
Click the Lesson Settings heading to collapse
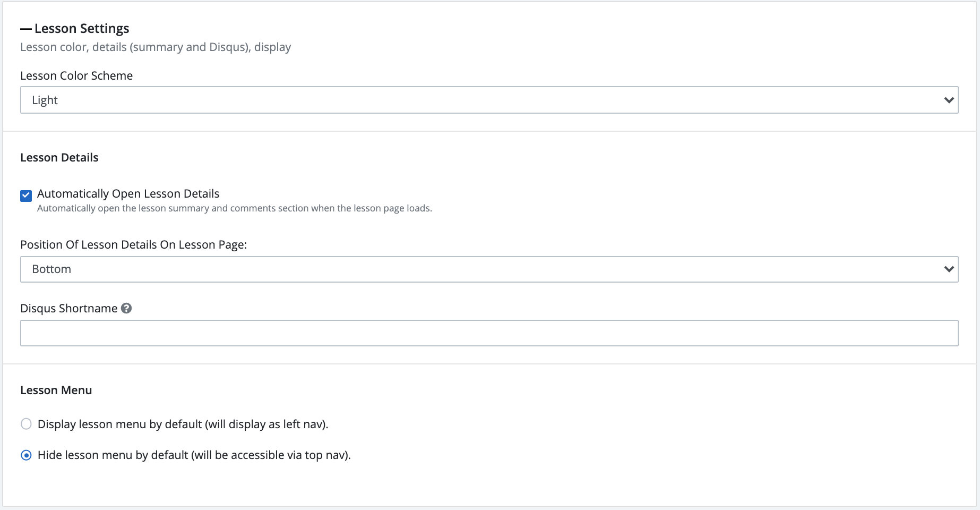pyautogui.click(x=82, y=29)
